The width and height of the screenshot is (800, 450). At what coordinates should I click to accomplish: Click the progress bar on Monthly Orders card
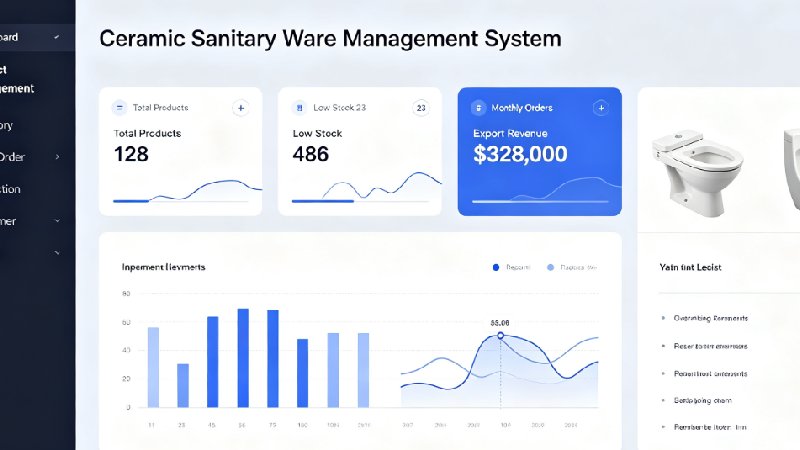540,202
